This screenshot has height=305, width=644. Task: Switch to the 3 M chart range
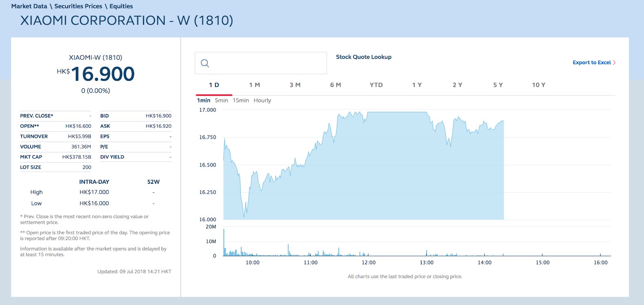pyautogui.click(x=295, y=85)
